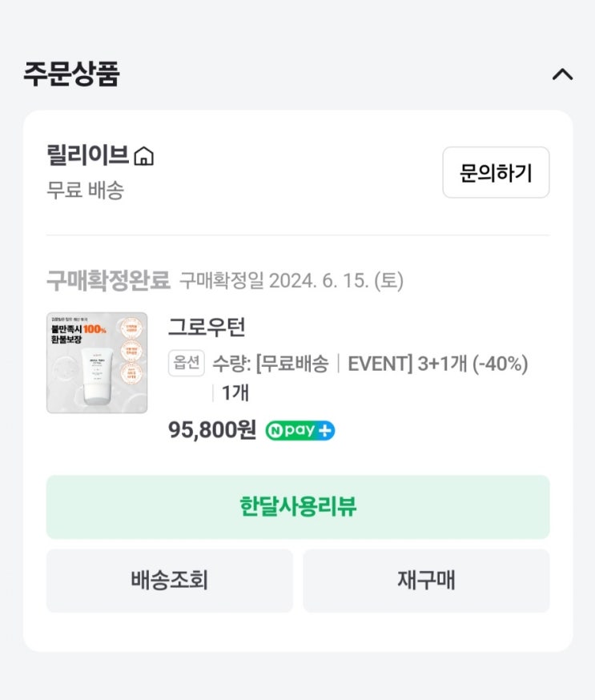Image resolution: width=595 pixels, height=700 pixels.
Task: Tap the 주문상품 section heading
Action: tap(71, 74)
